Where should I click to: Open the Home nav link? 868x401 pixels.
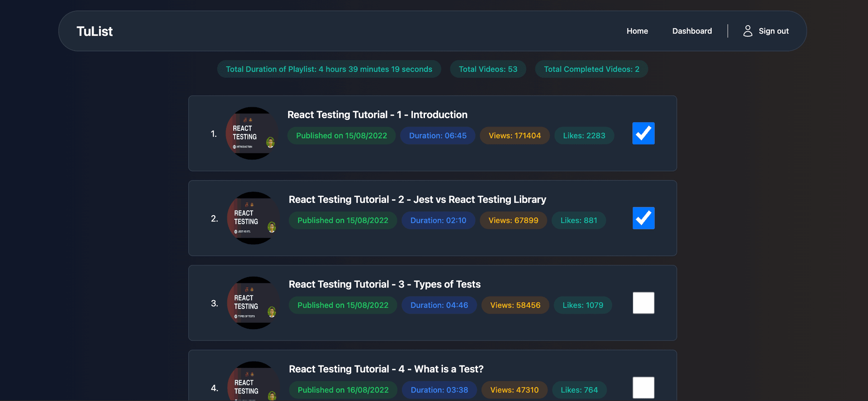637,31
